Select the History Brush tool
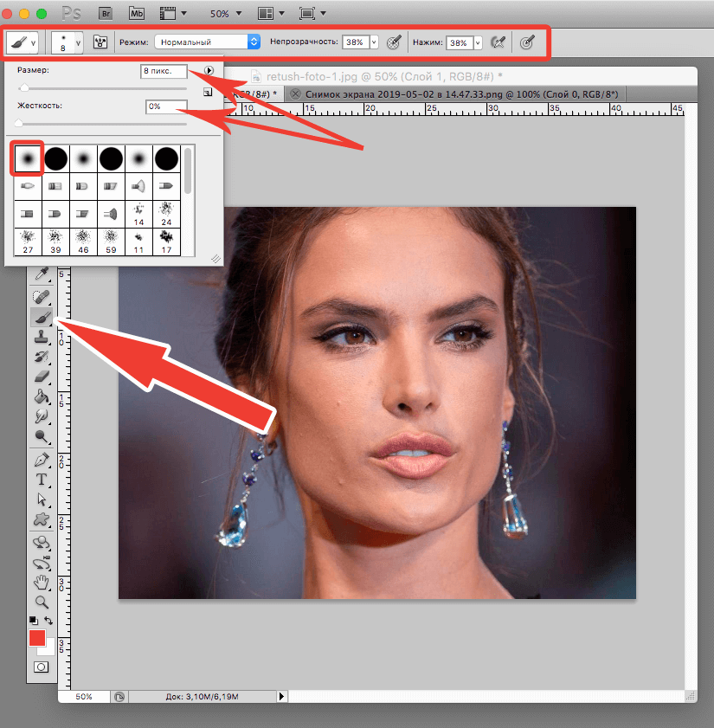This screenshot has width=714, height=728. (x=42, y=357)
